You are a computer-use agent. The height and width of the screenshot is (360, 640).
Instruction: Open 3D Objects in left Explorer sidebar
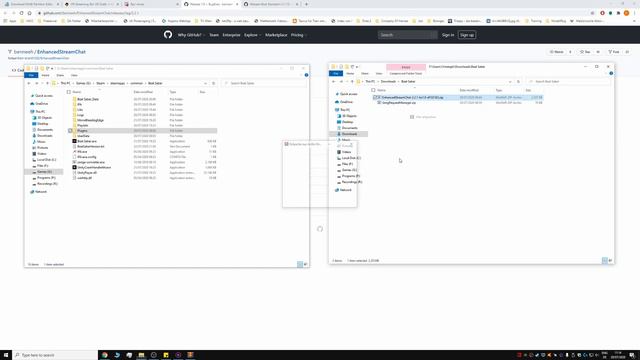45,118
